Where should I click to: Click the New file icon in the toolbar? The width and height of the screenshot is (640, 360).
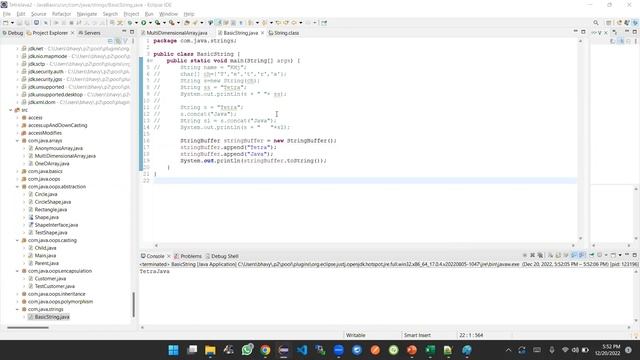click(x=6, y=23)
